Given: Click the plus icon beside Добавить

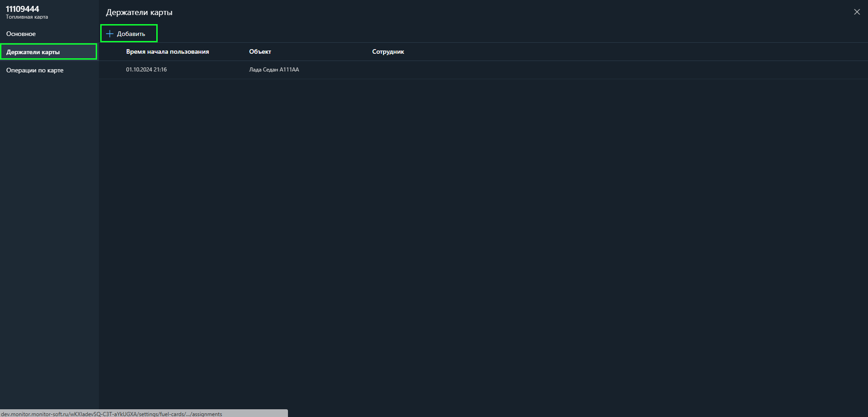Looking at the screenshot, I should [x=109, y=34].
